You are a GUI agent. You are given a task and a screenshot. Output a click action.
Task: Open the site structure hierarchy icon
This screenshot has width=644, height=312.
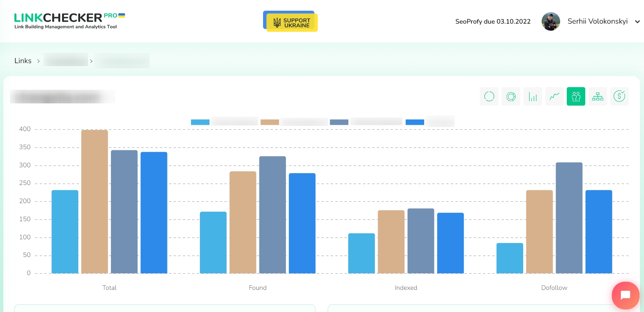(597, 96)
